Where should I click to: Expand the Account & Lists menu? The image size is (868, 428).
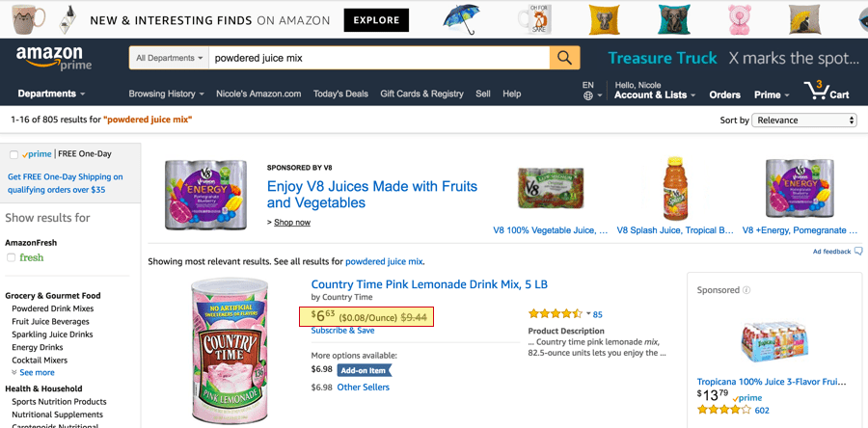click(654, 94)
